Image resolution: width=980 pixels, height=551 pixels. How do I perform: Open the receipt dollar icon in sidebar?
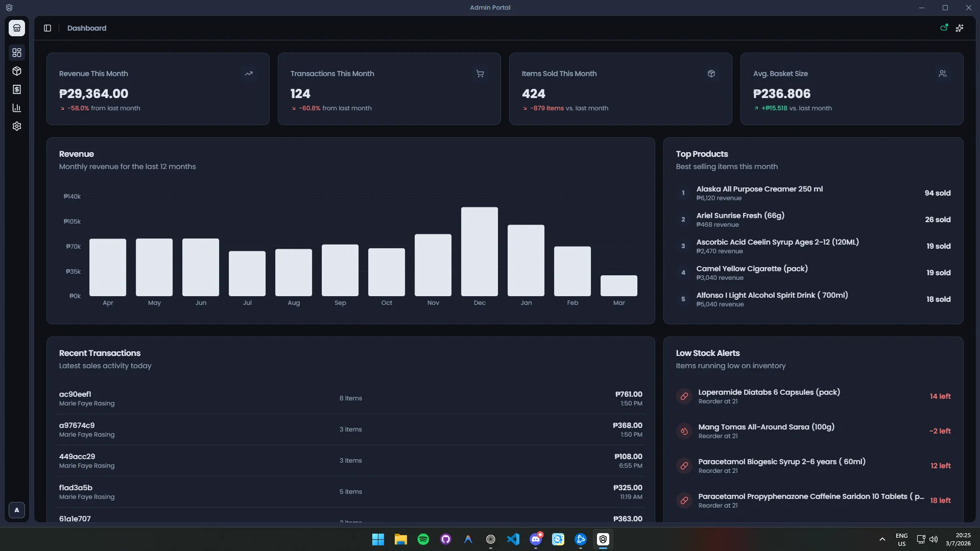[x=17, y=89]
